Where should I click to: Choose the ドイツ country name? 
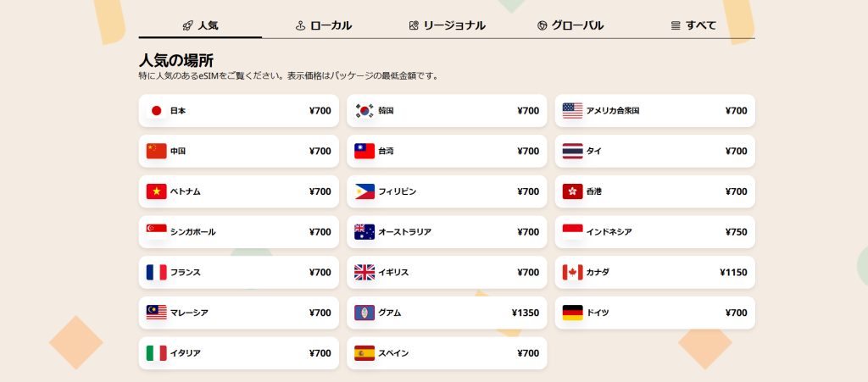598,313
